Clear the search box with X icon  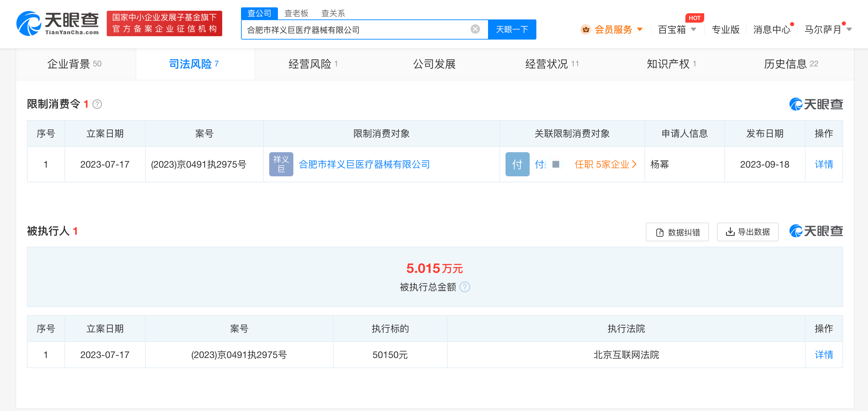475,29
